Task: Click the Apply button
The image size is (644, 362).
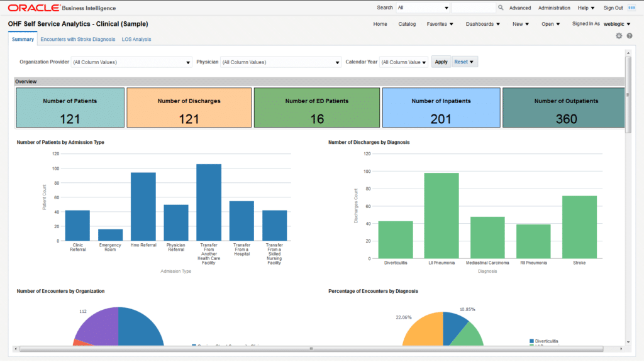Action: click(441, 62)
